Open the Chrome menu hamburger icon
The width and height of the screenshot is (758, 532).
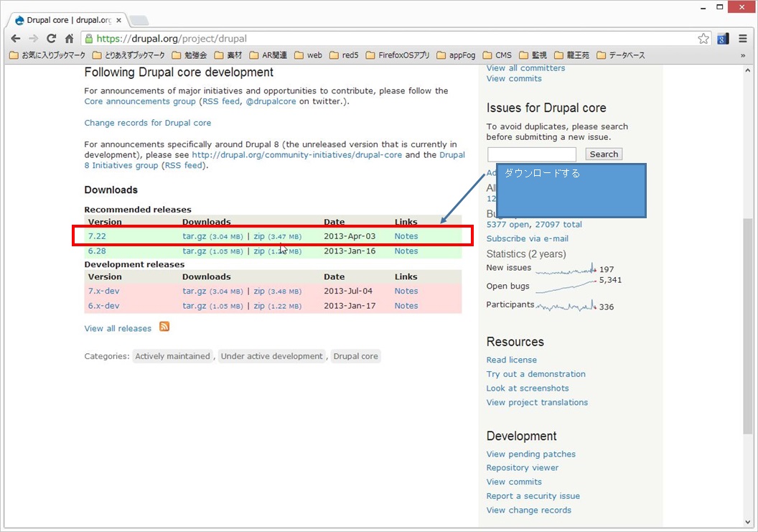point(743,39)
